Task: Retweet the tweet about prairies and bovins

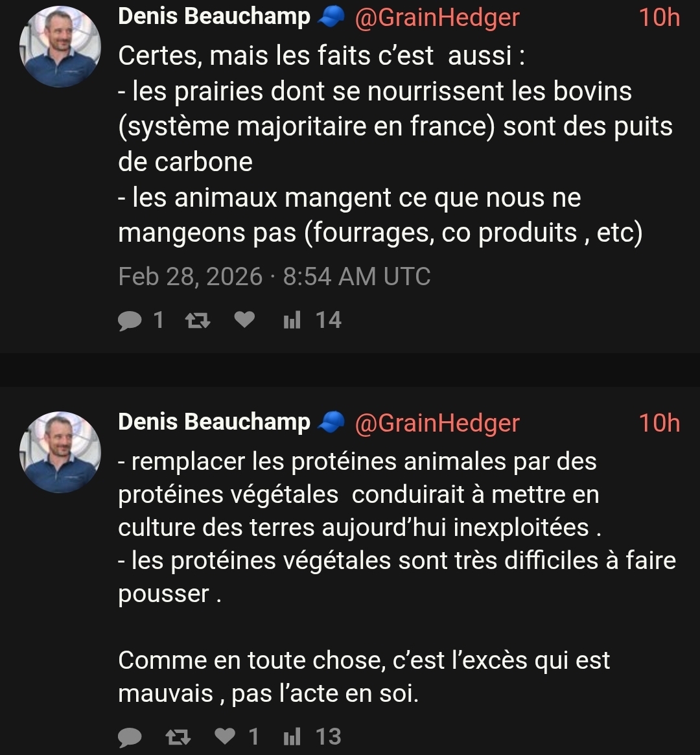Action: tap(197, 320)
